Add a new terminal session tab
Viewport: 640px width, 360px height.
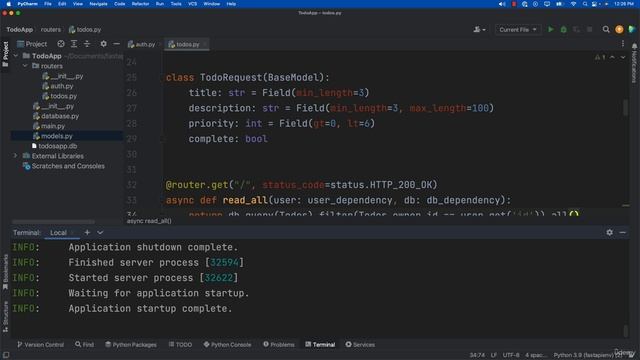[x=87, y=232]
